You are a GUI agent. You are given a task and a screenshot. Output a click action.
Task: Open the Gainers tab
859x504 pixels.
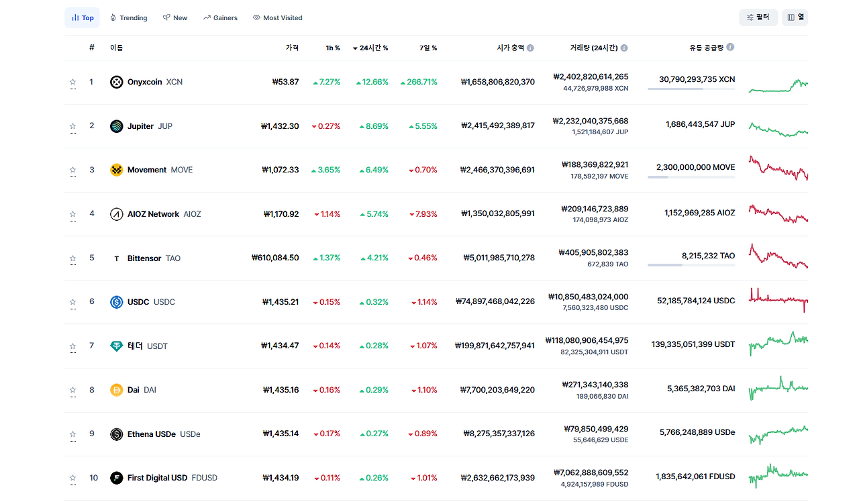220,18
